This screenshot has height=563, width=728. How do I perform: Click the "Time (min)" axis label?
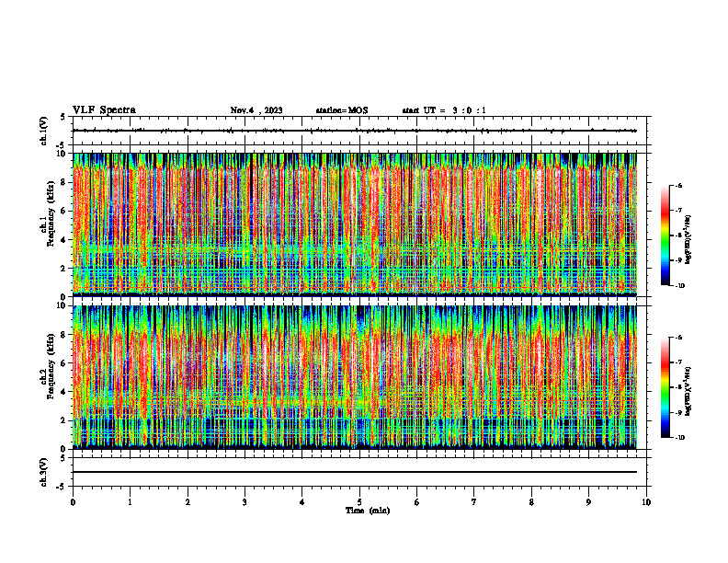(x=368, y=511)
